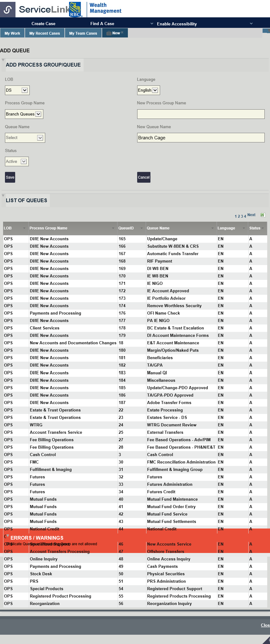Switch to the My Work tab
Screen dimensions: 270x644
tap(12, 33)
